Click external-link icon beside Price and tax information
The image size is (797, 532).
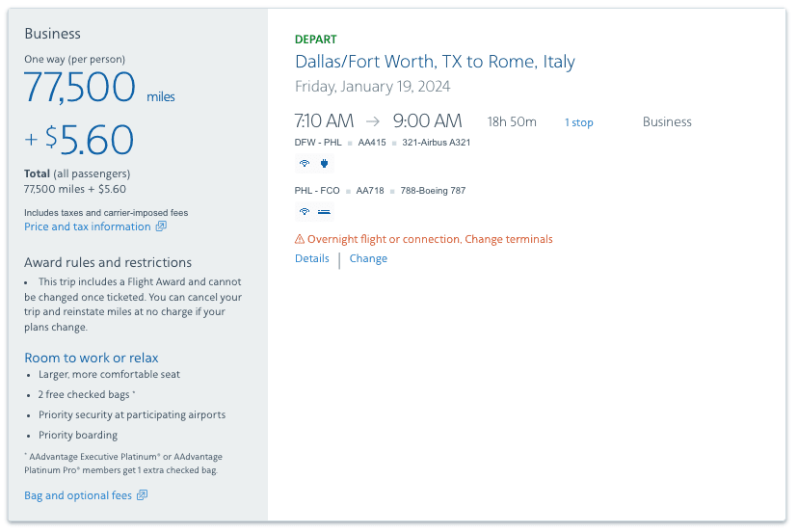coord(161,227)
